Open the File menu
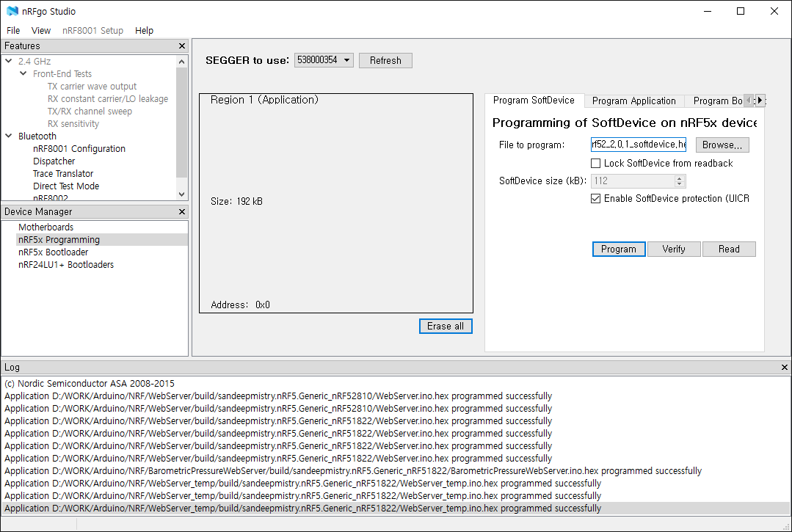This screenshot has width=792, height=532. pyautogui.click(x=13, y=30)
